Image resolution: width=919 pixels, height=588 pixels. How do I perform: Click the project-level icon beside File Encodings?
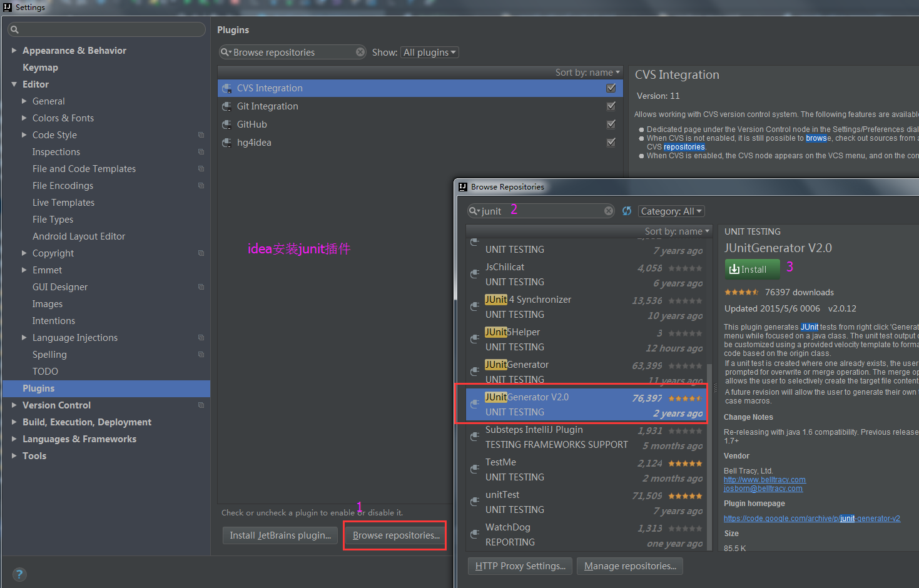pyautogui.click(x=201, y=185)
